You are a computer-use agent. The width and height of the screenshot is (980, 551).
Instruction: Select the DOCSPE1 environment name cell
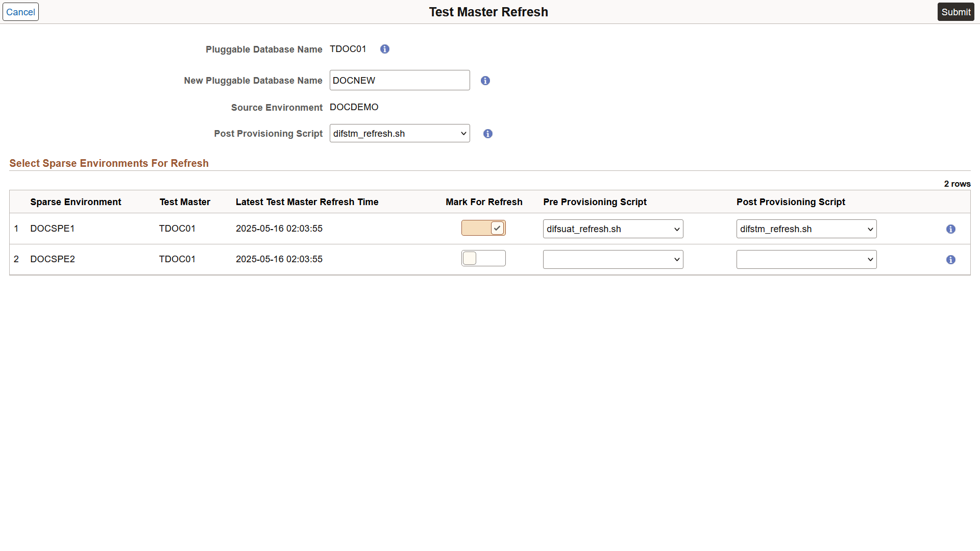(53, 228)
